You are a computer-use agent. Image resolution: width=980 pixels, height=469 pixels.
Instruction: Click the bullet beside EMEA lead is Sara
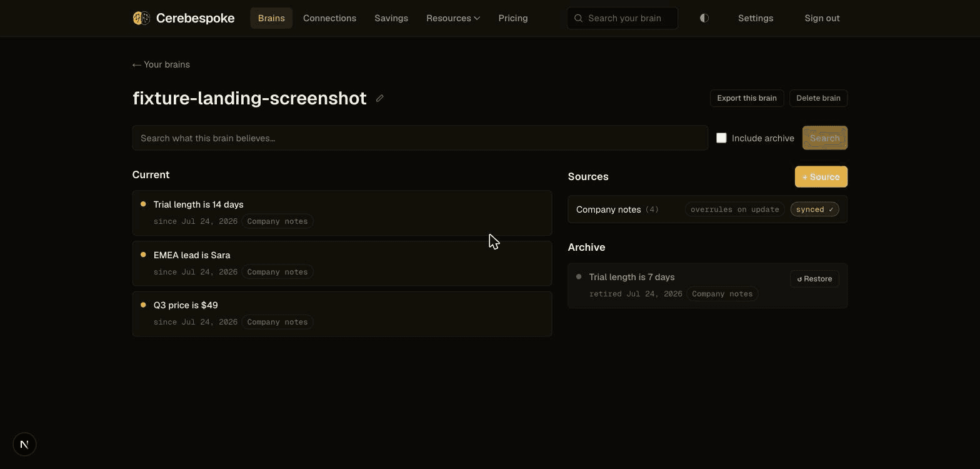143,255
